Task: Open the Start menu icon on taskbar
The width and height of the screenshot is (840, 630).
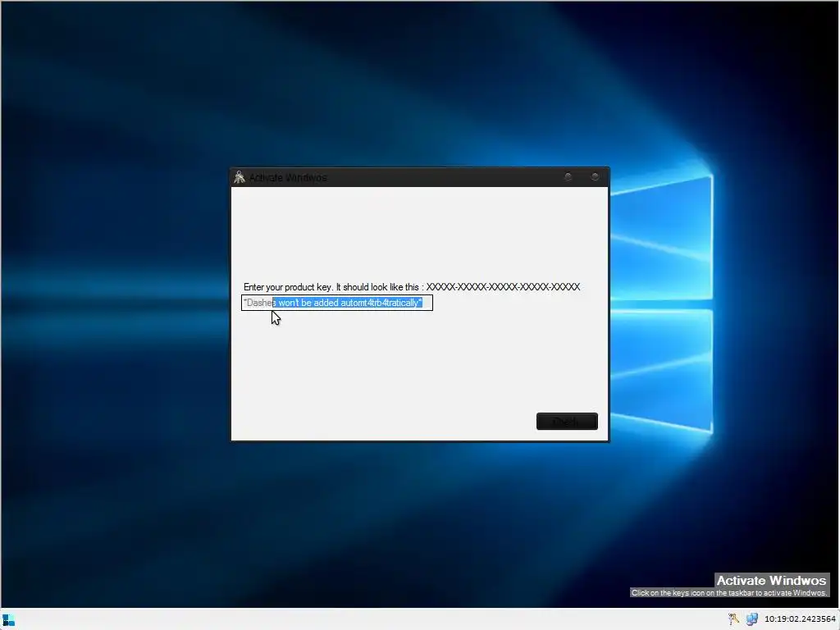Action: click(8, 620)
